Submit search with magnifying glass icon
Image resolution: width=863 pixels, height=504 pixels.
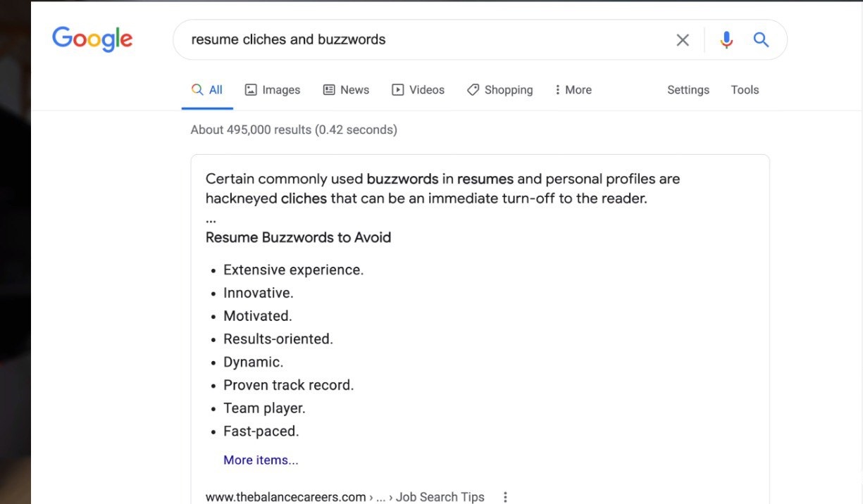tap(761, 39)
